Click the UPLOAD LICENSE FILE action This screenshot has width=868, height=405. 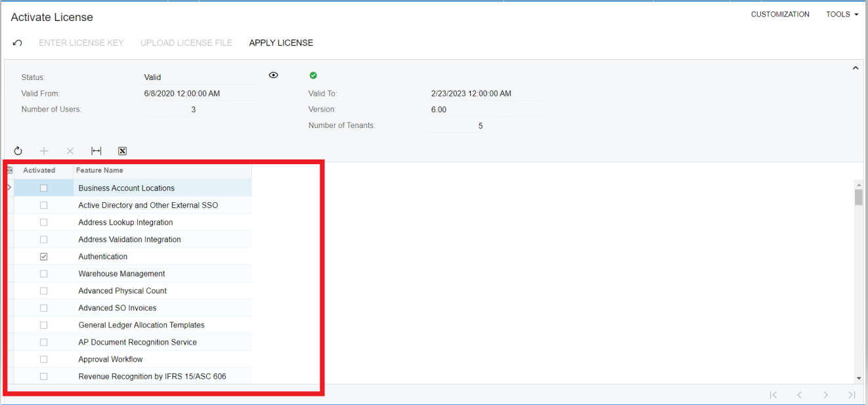tap(186, 43)
